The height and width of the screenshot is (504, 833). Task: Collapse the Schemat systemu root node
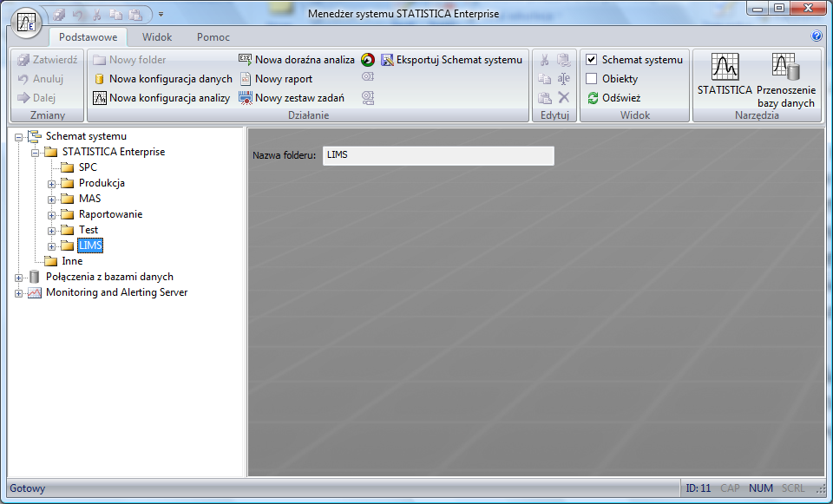(x=18, y=137)
